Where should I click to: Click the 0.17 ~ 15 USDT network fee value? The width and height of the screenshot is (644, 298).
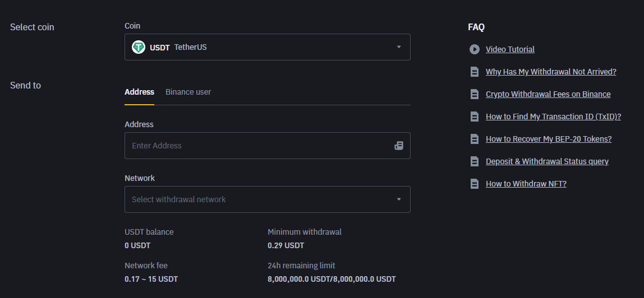coord(151,279)
